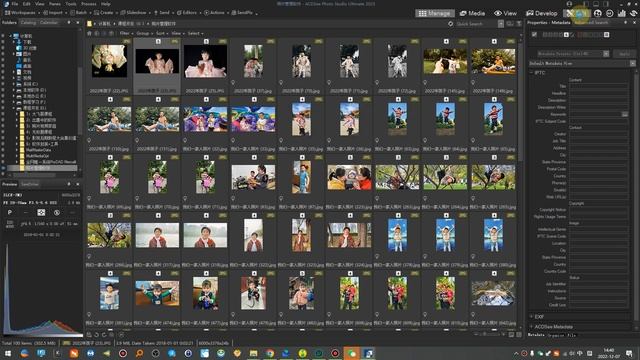
Task: Click the metering mode icon in Preview pane
Action: pos(41,212)
